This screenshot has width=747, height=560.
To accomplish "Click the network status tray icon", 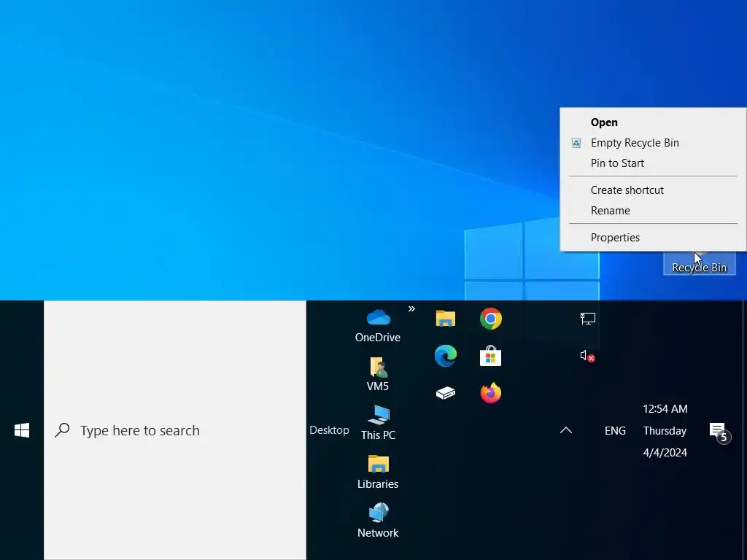I will click(587, 319).
